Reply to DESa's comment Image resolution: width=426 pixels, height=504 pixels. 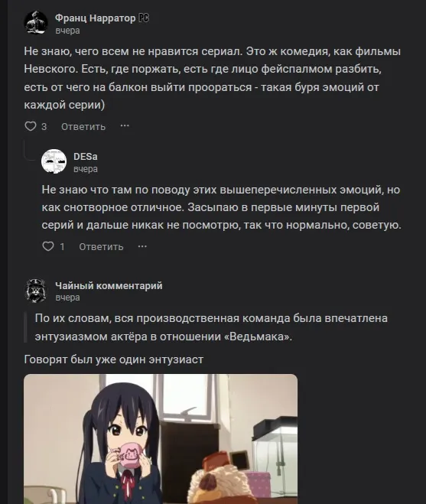click(101, 247)
